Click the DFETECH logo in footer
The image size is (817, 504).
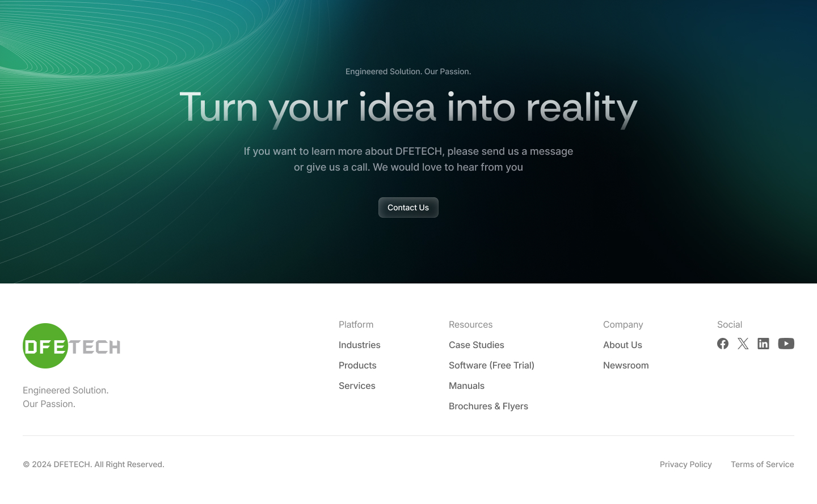71,346
